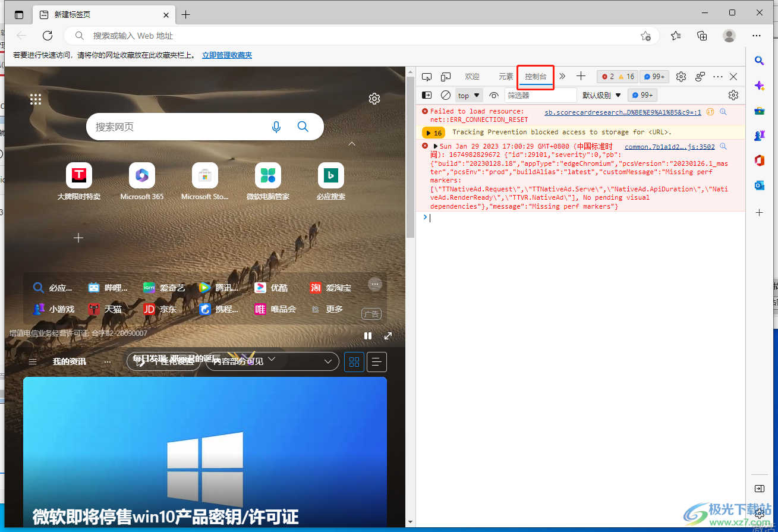Open the 元素 tab in DevTools
The image size is (778, 532).
click(x=506, y=77)
